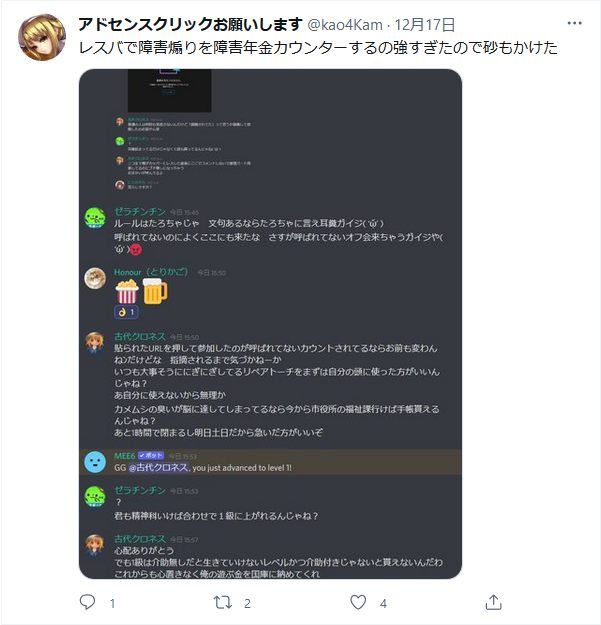
Task: Retweet this post using the retweet icon
Action: [x=223, y=602]
